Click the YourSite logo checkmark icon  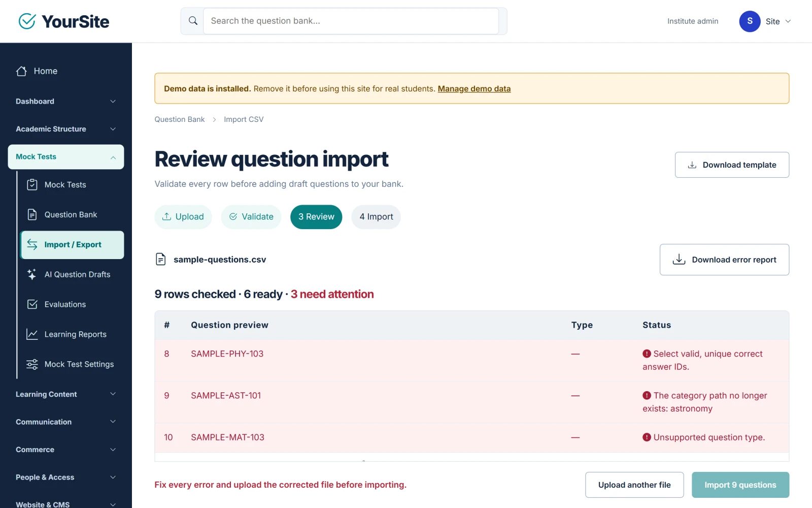[x=27, y=21]
